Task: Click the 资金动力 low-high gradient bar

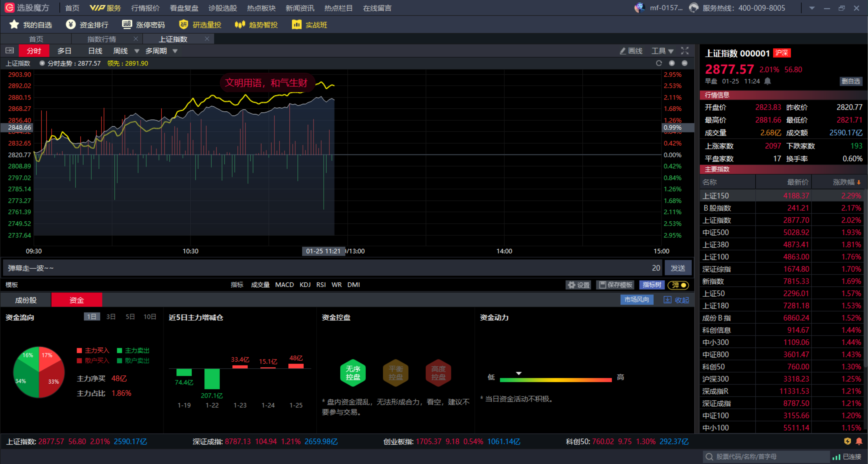Action: (x=556, y=380)
